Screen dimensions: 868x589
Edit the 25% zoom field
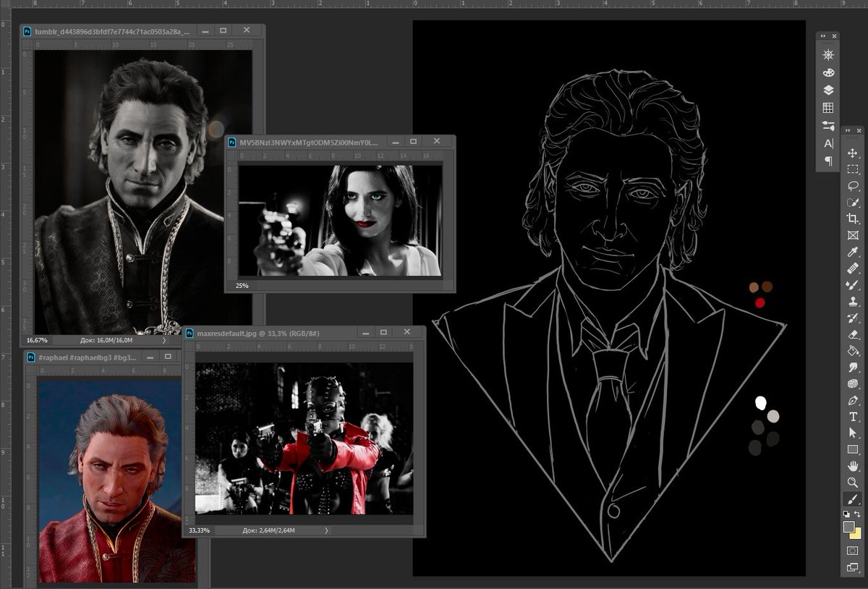point(242,286)
